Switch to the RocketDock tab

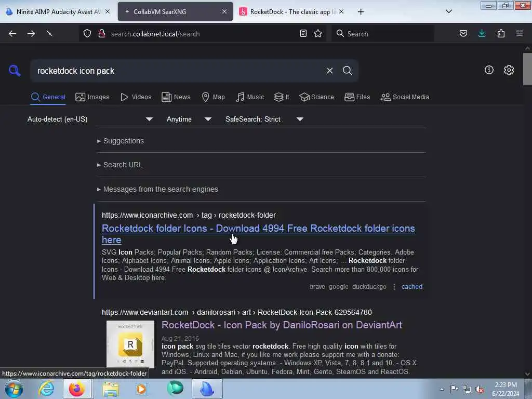coord(292,11)
